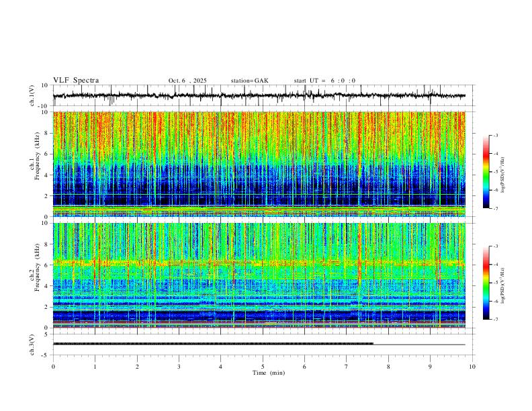Click the "station=GAK" label
Image resolution: width=532 pixels, height=411 pixels.
click(250, 81)
